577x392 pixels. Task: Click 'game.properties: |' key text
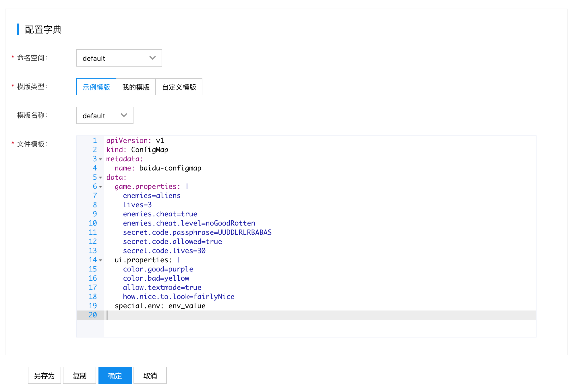coord(152,187)
